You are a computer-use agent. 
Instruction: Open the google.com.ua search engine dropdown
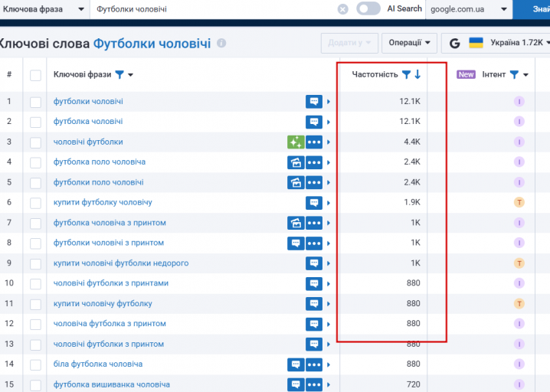coord(469,9)
